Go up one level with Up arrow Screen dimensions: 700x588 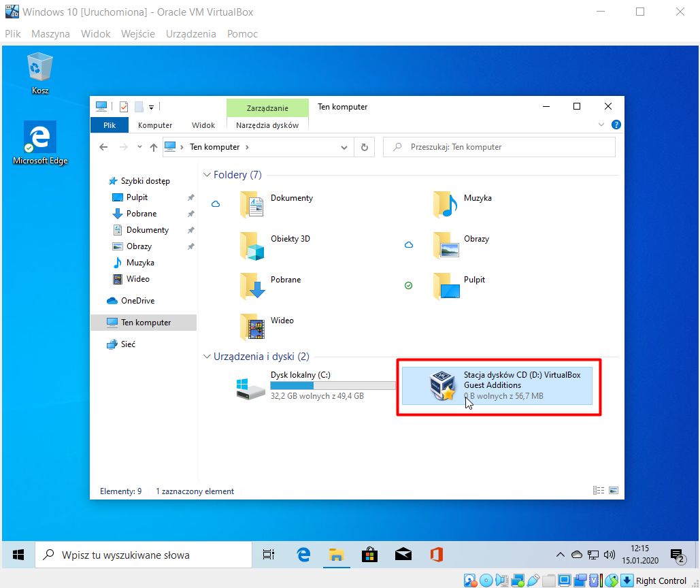[154, 147]
